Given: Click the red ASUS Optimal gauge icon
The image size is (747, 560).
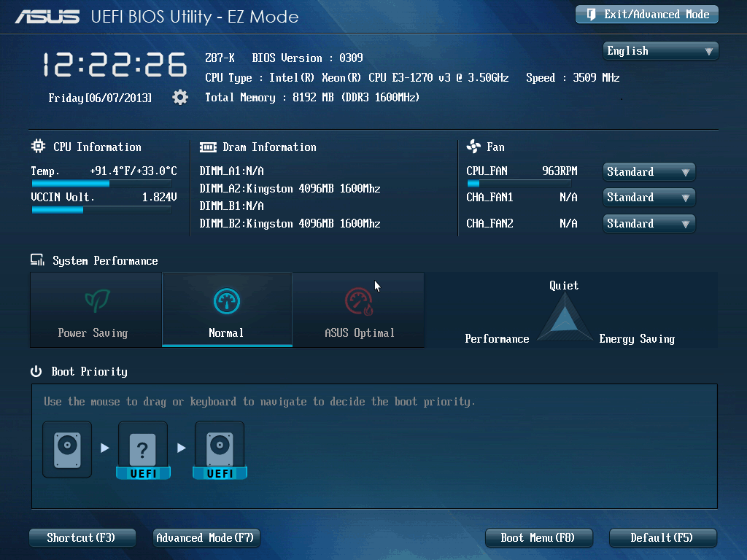Looking at the screenshot, I should [x=359, y=300].
